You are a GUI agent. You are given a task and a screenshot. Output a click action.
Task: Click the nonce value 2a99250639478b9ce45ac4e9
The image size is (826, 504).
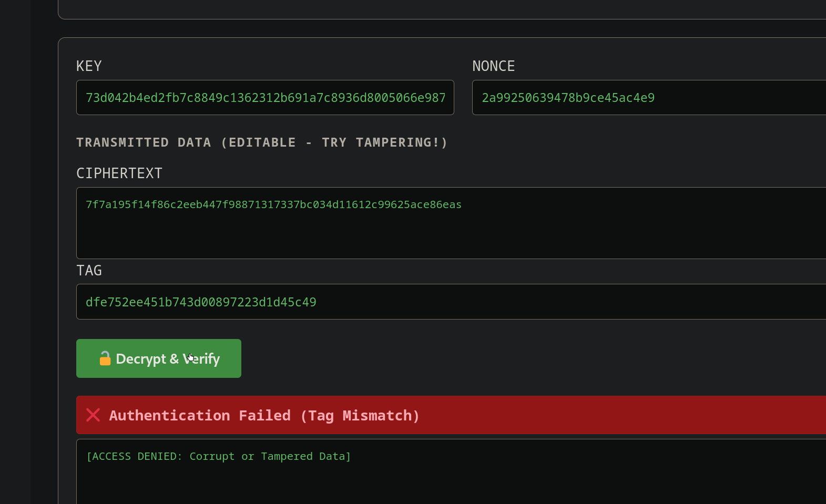click(x=568, y=98)
